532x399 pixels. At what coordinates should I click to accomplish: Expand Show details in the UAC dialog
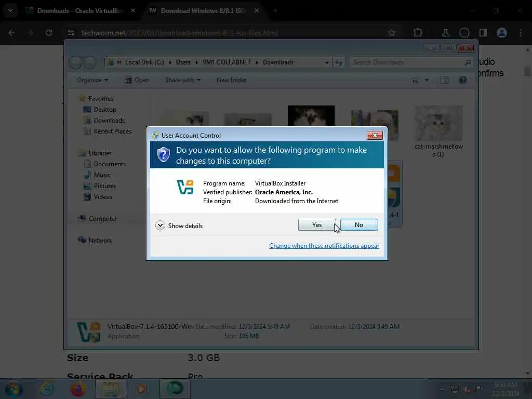pyautogui.click(x=179, y=225)
